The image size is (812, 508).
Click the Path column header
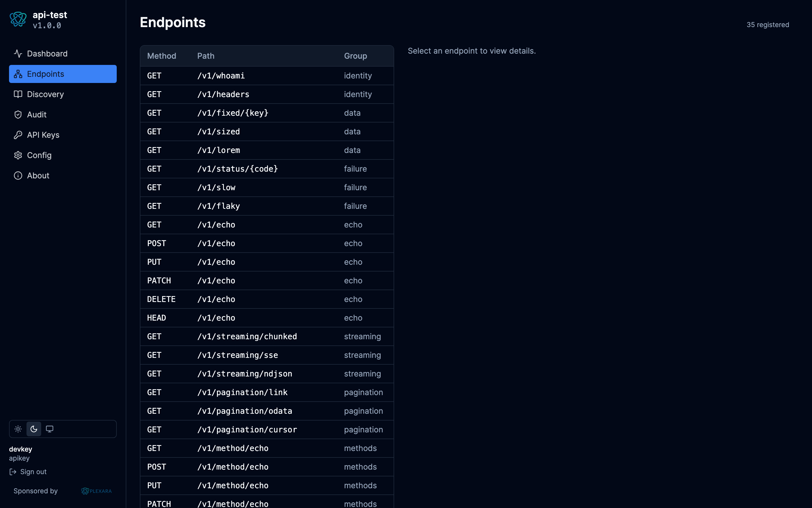pyautogui.click(x=206, y=56)
